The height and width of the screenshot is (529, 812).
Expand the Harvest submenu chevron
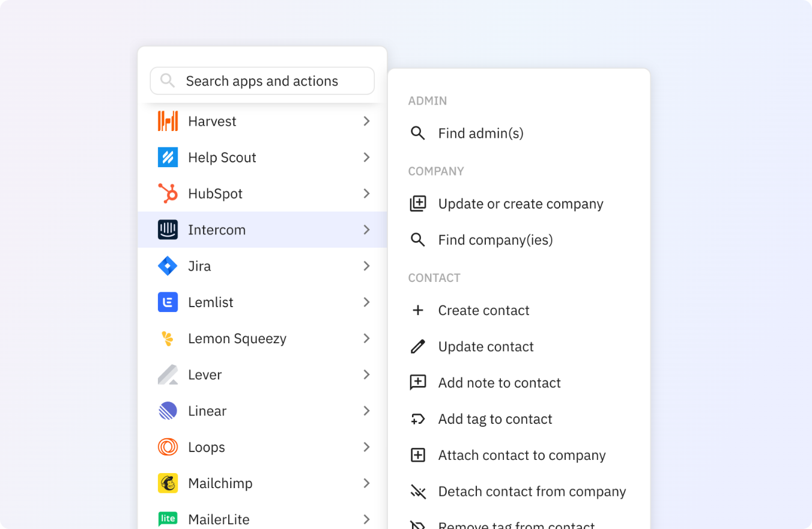pyautogui.click(x=366, y=121)
